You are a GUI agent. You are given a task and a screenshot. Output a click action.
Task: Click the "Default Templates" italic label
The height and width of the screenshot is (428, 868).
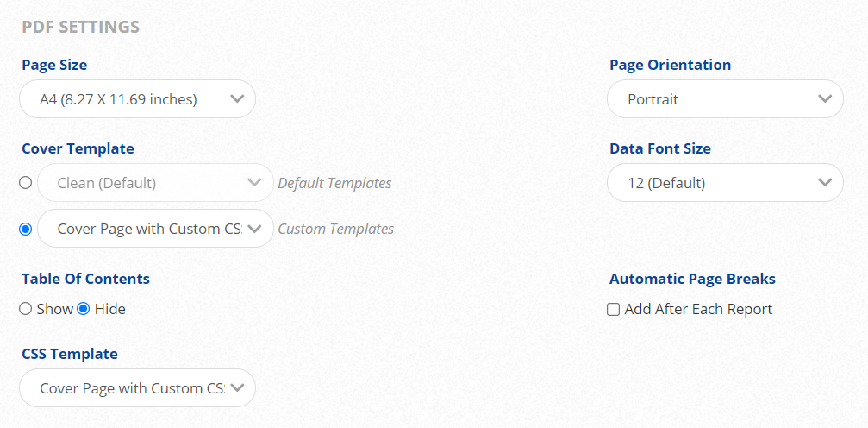[334, 183]
